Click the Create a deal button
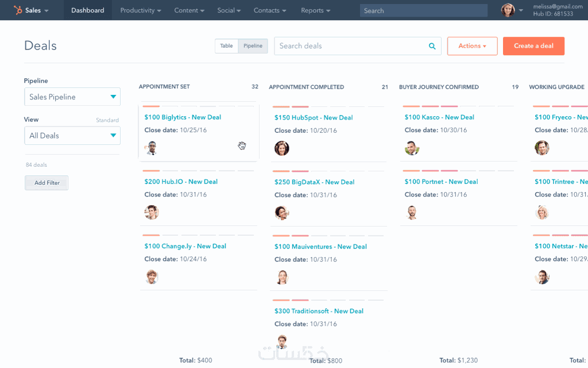The width and height of the screenshot is (588, 368). pyautogui.click(x=533, y=46)
